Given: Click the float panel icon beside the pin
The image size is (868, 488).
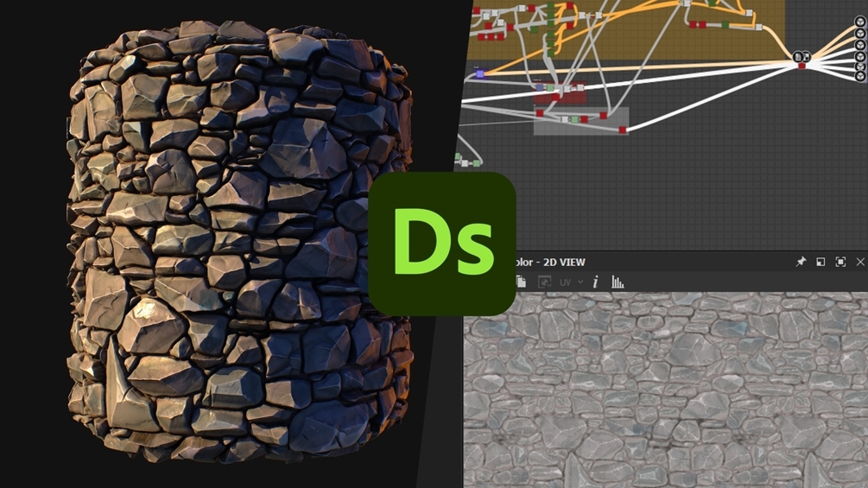Looking at the screenshot, I should [820, 262].
